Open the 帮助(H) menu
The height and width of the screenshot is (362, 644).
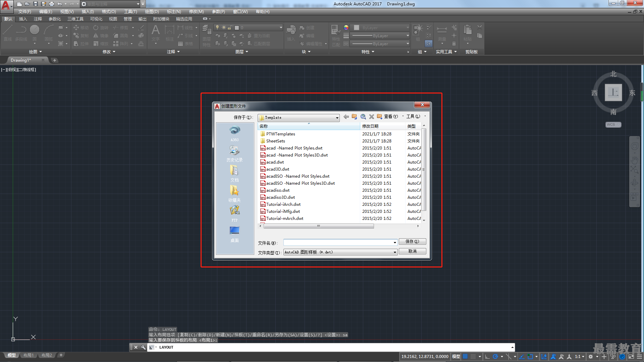(263, 12)
